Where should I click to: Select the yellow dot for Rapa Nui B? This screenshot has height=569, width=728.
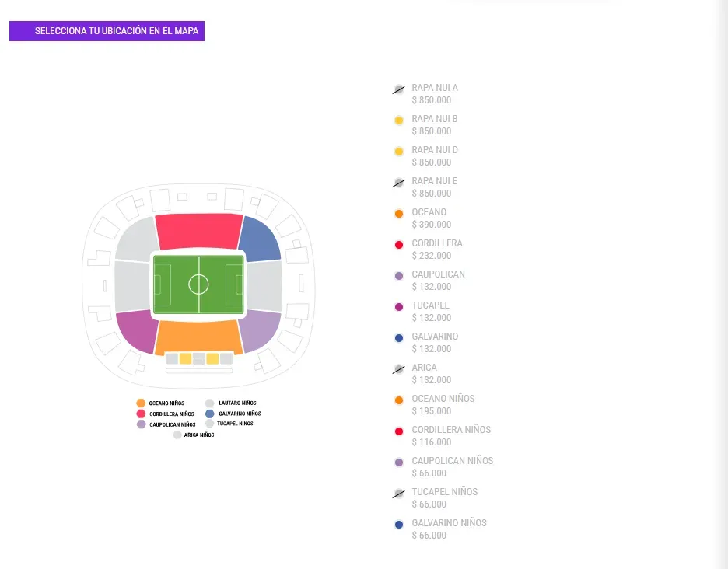(399, 120)
